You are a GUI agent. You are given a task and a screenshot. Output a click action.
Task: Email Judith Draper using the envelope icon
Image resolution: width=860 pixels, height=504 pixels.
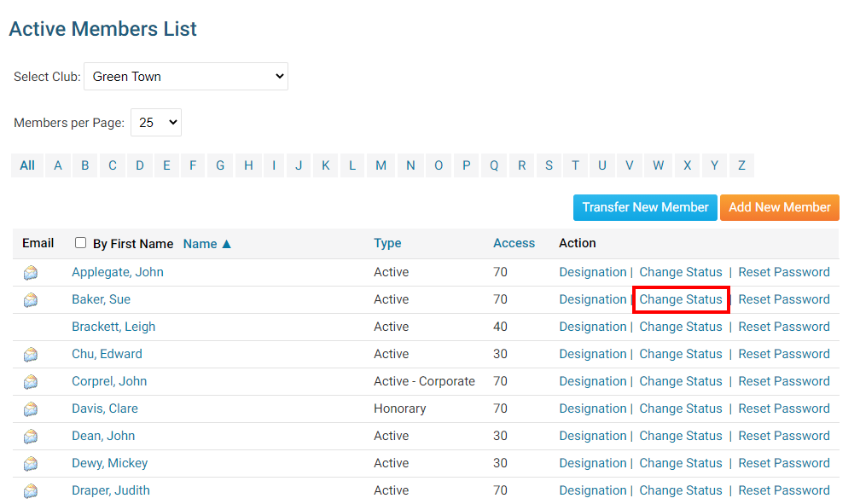31,491
